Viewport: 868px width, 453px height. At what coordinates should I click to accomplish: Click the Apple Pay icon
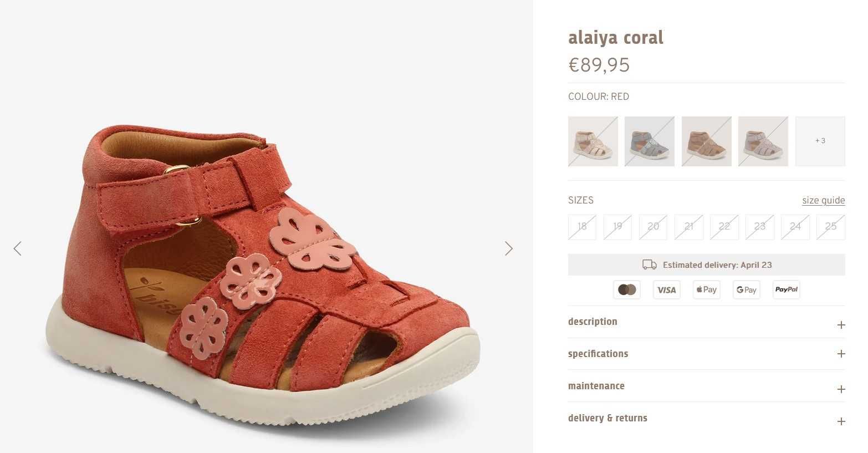pos(707,289)
